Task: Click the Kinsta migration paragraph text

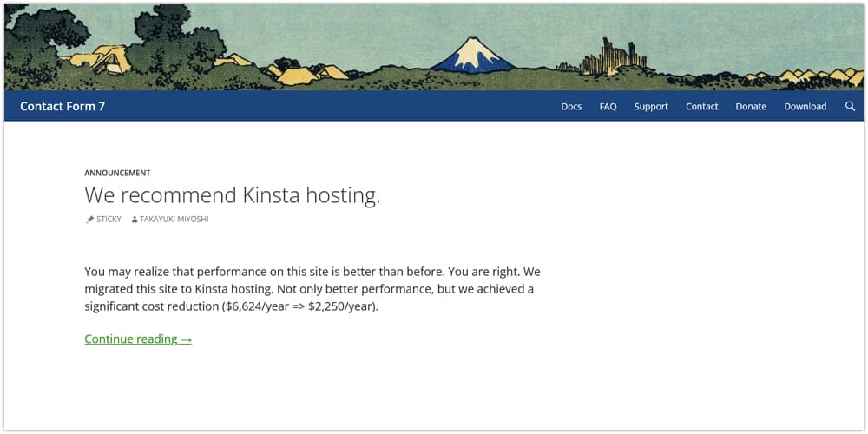Action: coord(312,289)
